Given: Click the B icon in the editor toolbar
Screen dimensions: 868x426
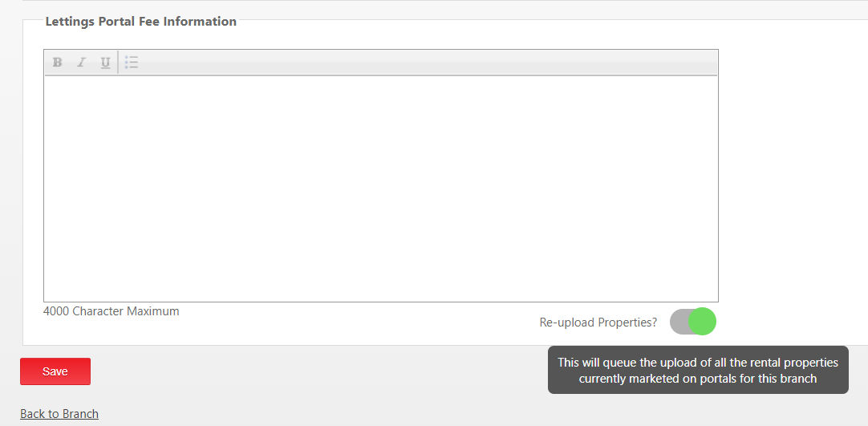Looking at the screenshot, I should (57, 62).
